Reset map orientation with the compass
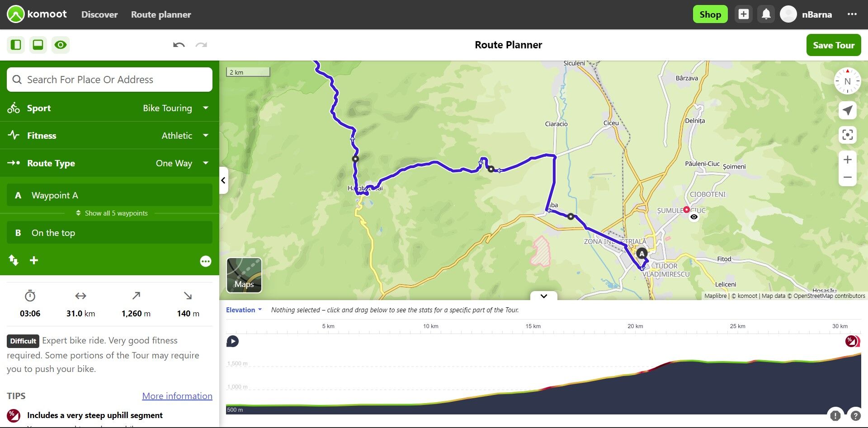The height and width of the screenshot is (428, 868). point(848,81)
